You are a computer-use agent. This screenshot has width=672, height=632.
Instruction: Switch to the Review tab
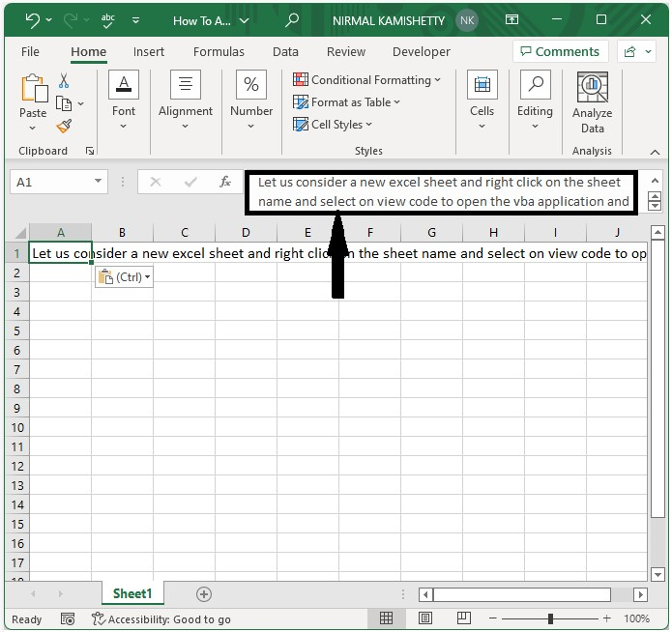(x=346, y=52)
